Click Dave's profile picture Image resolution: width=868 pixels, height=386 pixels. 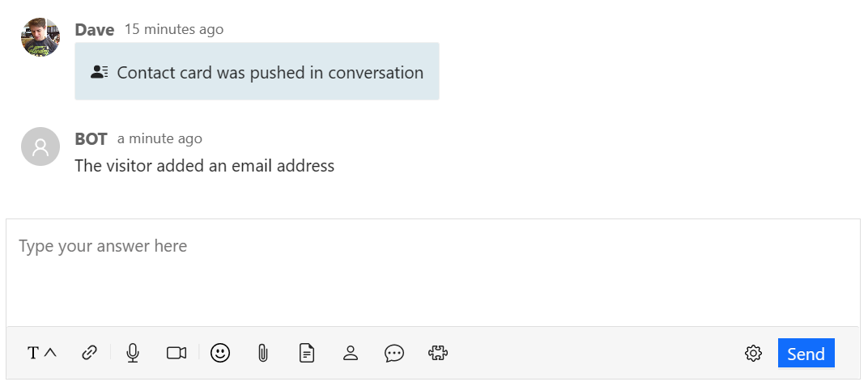pos(40,37)
